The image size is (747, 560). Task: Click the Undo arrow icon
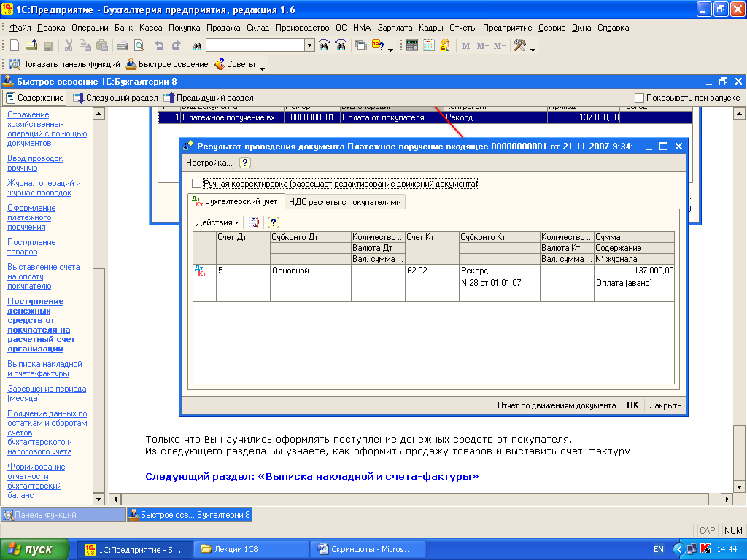(159, 46)
